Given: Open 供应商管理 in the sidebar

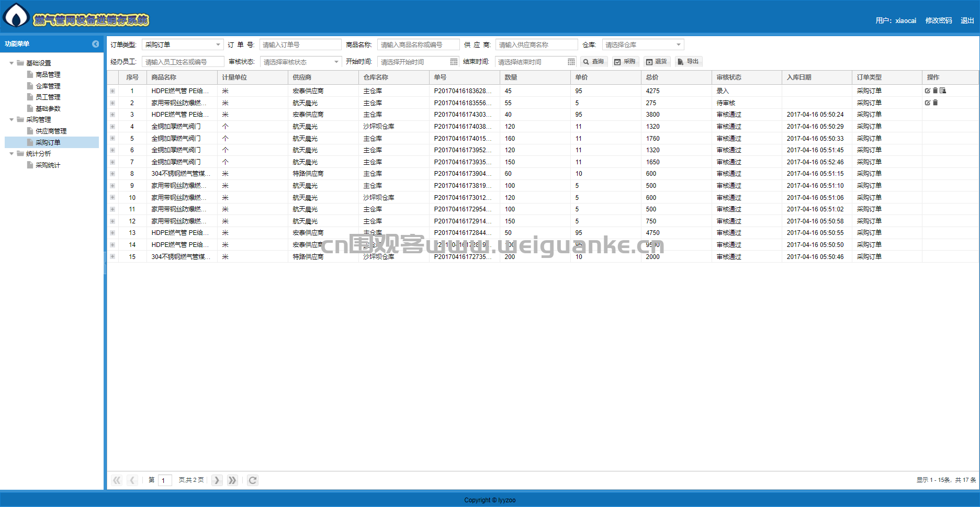Looking at the screenshot, I should tap(51, 131).
